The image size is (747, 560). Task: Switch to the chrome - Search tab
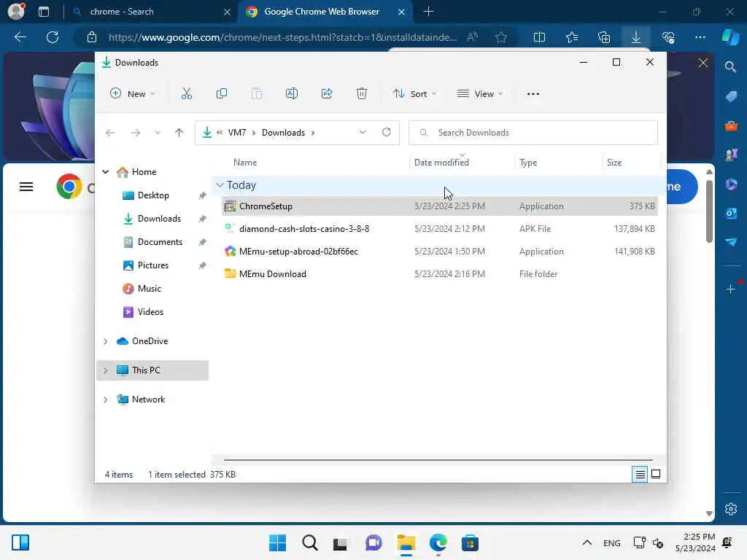[x=152, y=12]
